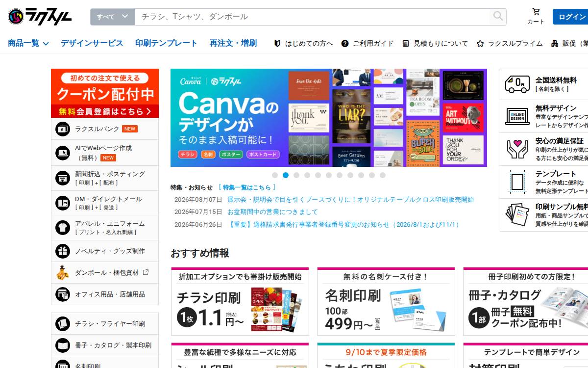The height and width of the screenshot is (368, 588).
Task: Open the 印刷テンプレート menu
Action: [x=166, y=43]
